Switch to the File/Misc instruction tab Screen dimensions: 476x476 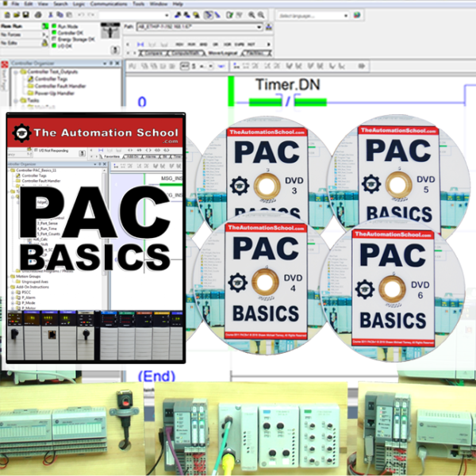click(255, 53)
